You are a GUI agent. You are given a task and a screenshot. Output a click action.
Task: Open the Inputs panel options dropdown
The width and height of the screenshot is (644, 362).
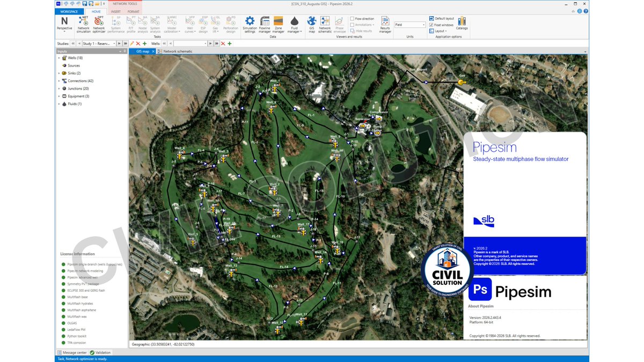point(120,51)
